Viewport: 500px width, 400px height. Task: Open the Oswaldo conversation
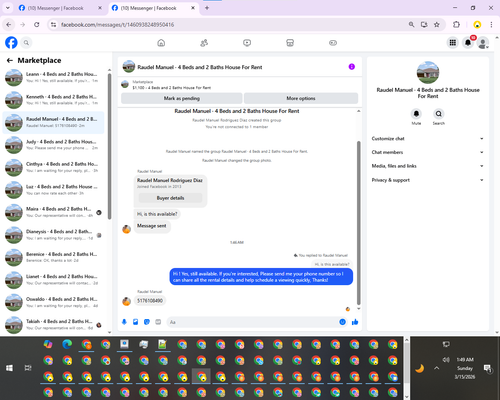coord(53,302)
